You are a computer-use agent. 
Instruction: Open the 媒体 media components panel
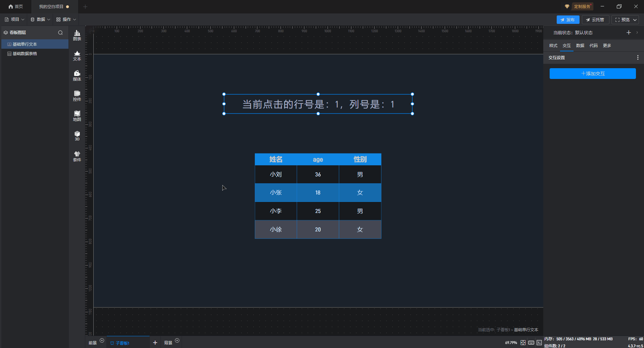[x=77, y=76]
